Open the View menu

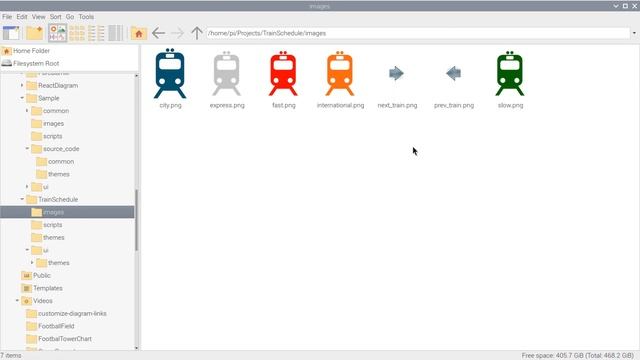pyautogui.click(x=38, y=17)
